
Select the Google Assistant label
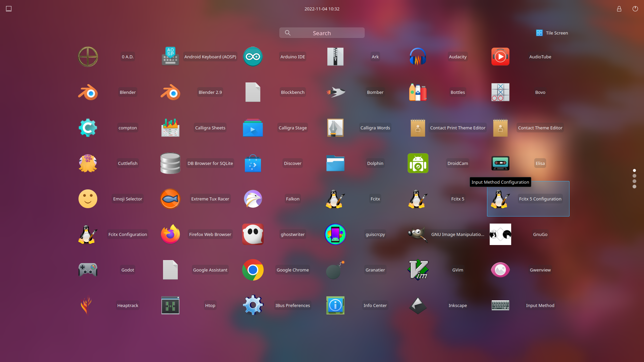coord(210,270)
